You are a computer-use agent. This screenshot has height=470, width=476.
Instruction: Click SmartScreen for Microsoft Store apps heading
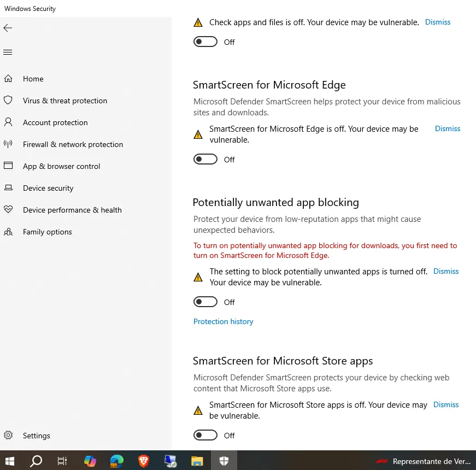click(x=283, y=361)
